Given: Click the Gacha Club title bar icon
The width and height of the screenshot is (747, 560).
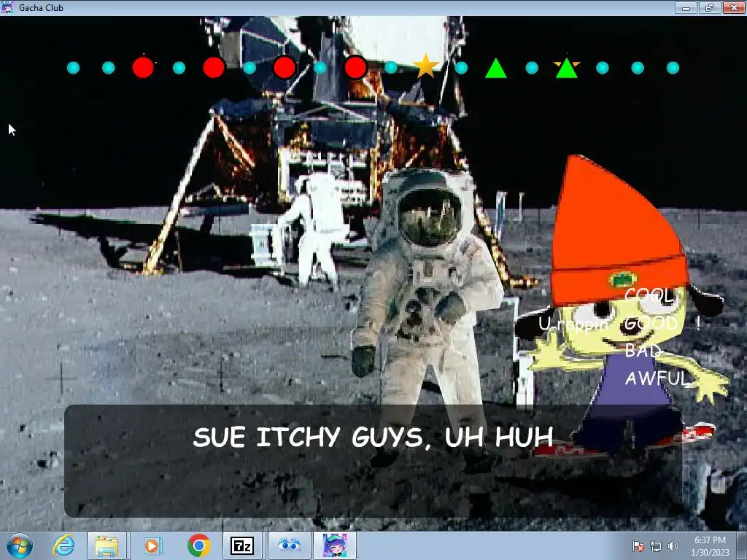Looking at the screenshot, I should click(7, 7).
